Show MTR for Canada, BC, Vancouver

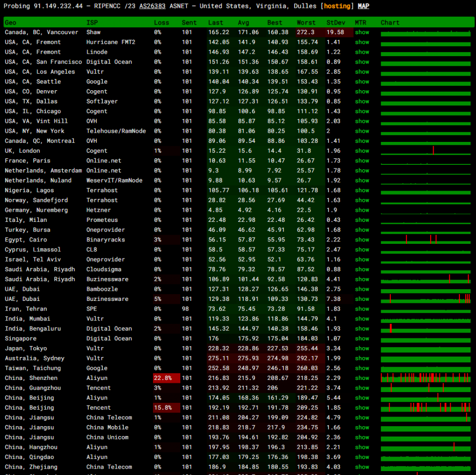click(362, 32)
